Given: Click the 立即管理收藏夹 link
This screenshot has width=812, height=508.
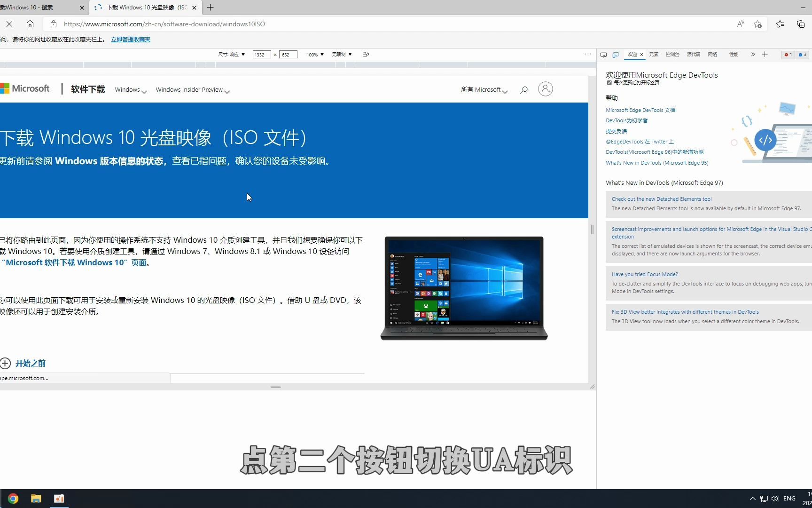Looking at the screenshot, I should 131,40.
